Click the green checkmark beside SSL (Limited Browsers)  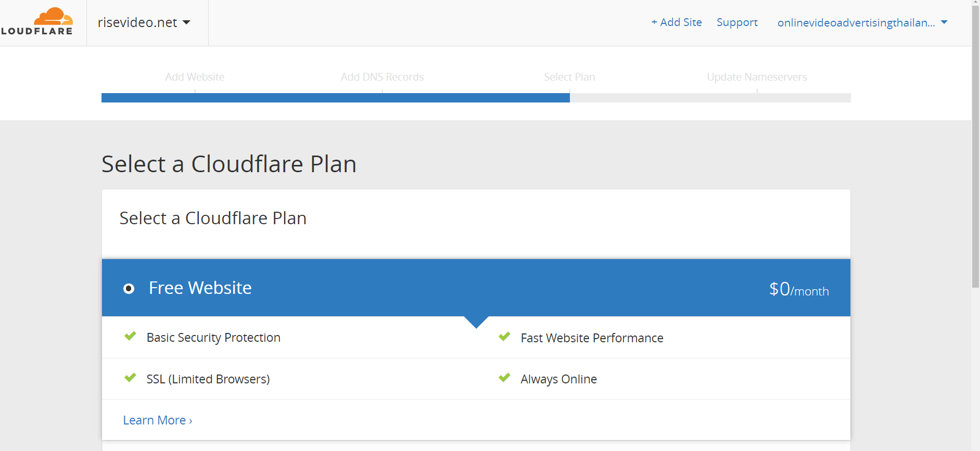click(x=130, y=378)
